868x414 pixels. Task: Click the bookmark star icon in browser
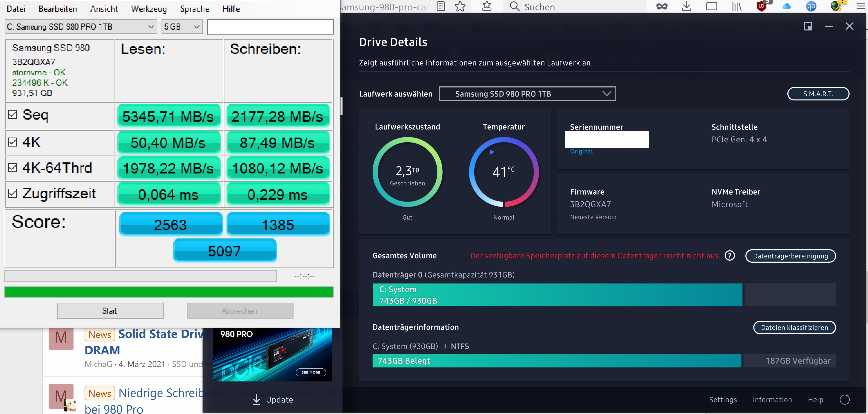[460, 6]
